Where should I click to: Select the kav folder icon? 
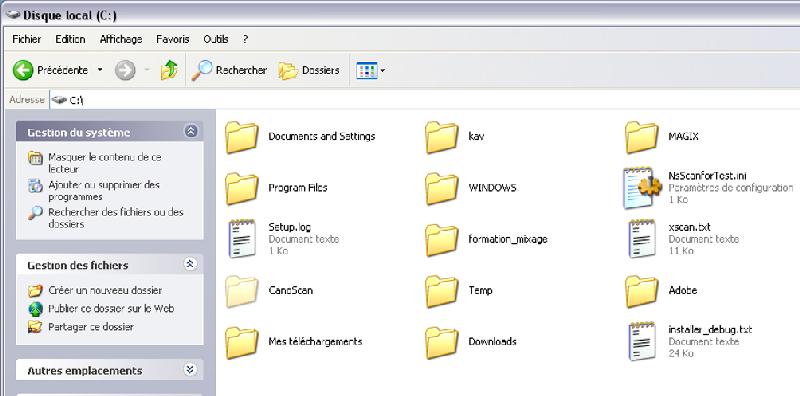pos(442,137)
